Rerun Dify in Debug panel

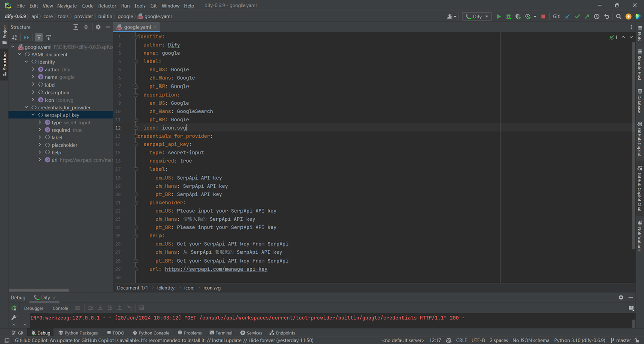point(14,308)
